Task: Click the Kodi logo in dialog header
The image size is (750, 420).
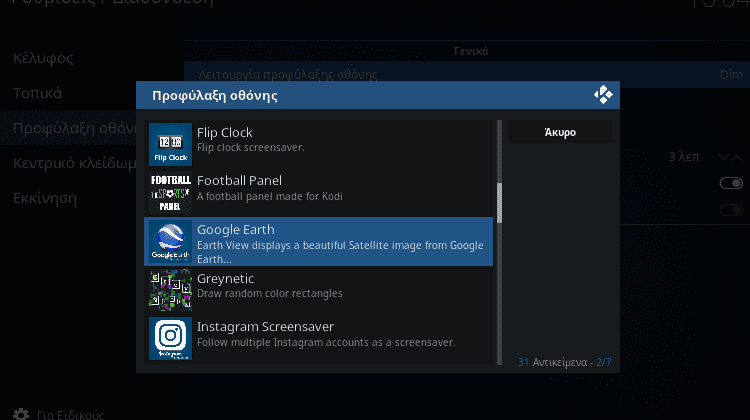Action: pos(603,95)
